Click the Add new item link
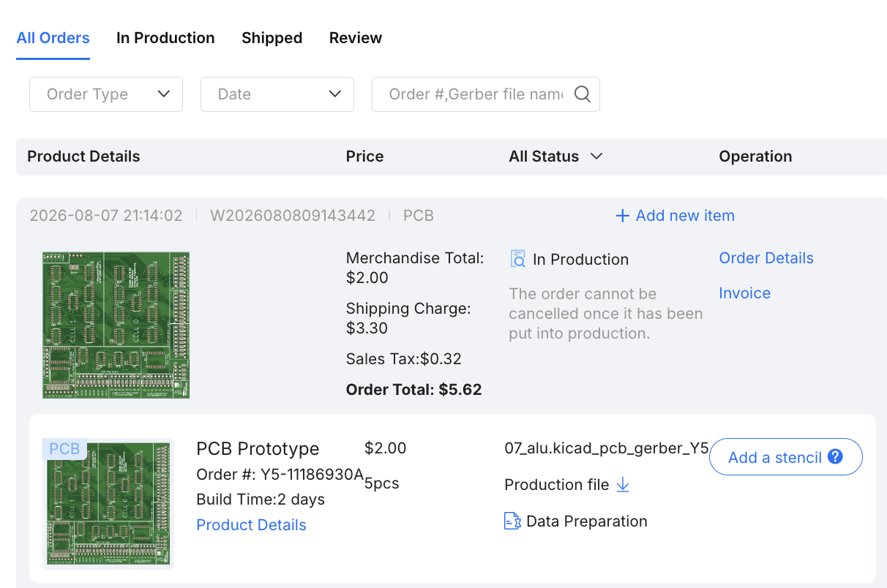The width and height of the screenshot is (887, 588). click(675, 216)
